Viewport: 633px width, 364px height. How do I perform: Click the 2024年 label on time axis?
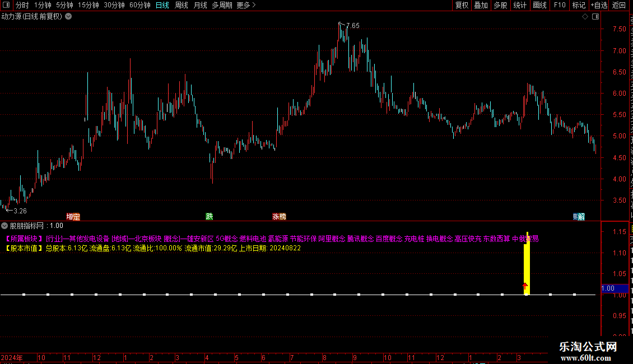(12, 357)
